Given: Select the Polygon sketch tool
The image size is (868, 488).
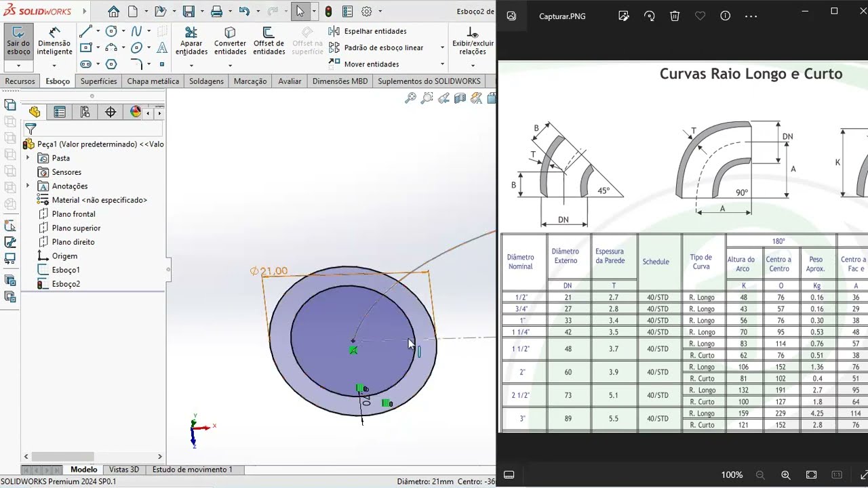Looking at the screenshot, I should tap(111, 64).
